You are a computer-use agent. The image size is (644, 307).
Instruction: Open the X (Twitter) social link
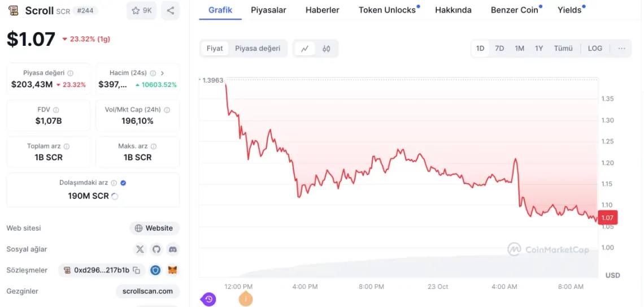pos(140,249)
